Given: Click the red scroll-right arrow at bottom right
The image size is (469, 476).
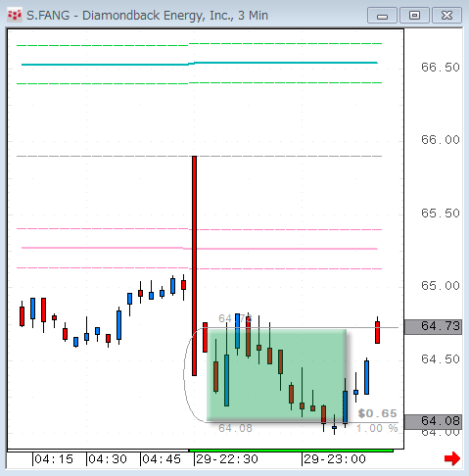Looking at the screenshot, I should (x=452, y=458).
